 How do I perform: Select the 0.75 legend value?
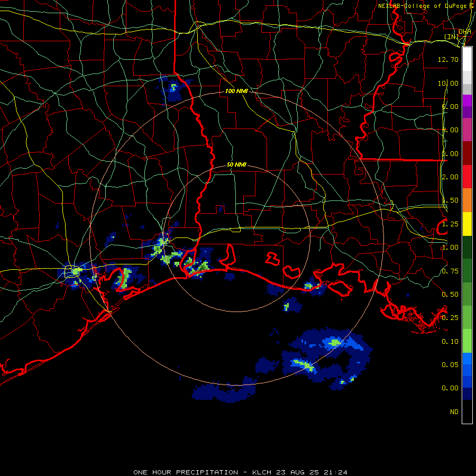(x=450, y=271)
